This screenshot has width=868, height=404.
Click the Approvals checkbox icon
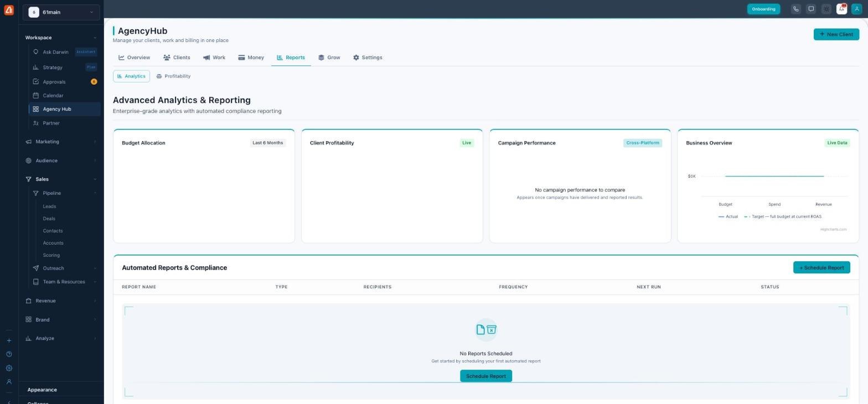click(36, 82)
